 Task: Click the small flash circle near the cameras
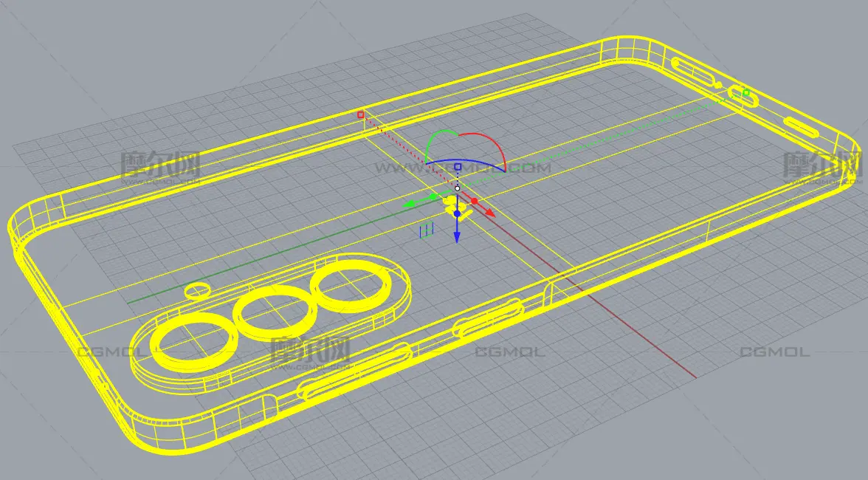tap(197, 289)
